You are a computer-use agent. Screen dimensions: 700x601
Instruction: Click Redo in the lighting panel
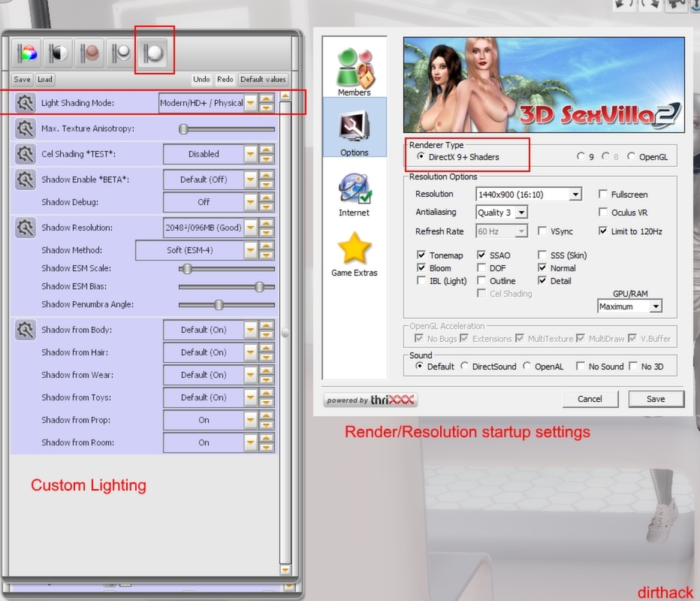[225, 80]
